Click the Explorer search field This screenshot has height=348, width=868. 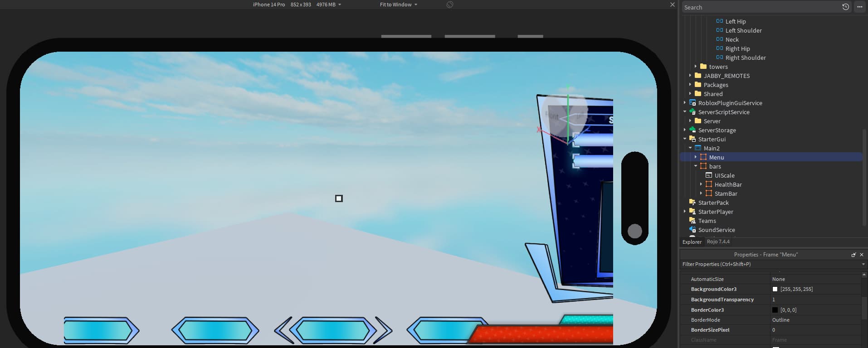click(761, 7)
